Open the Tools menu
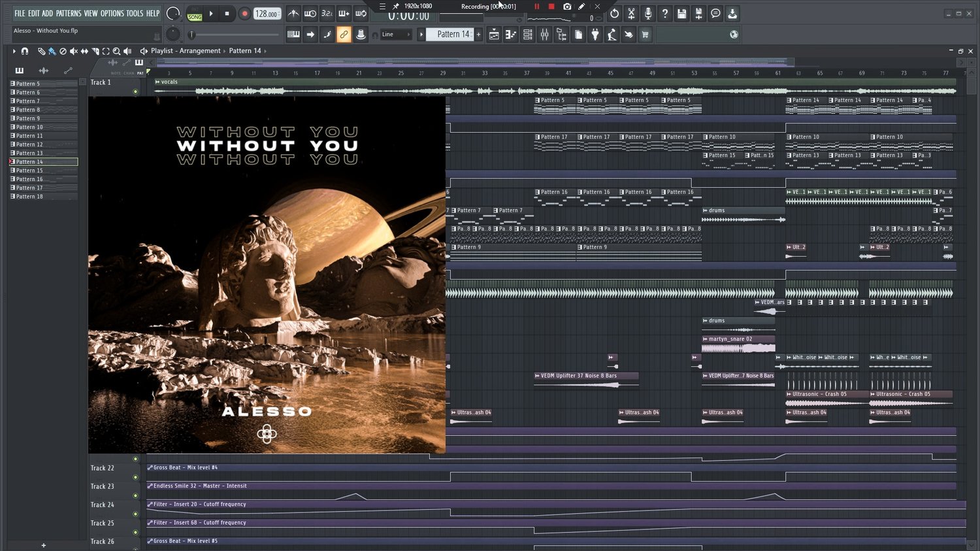980x551 pixels. pyautogui.click(x=135, y=13)
